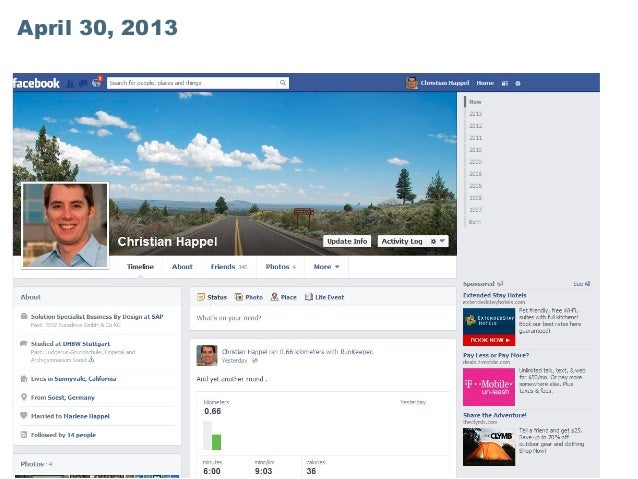Screen dimensions: 638x479
Task: Click the post's Yesterday timestamp
Action: point(234,361)
